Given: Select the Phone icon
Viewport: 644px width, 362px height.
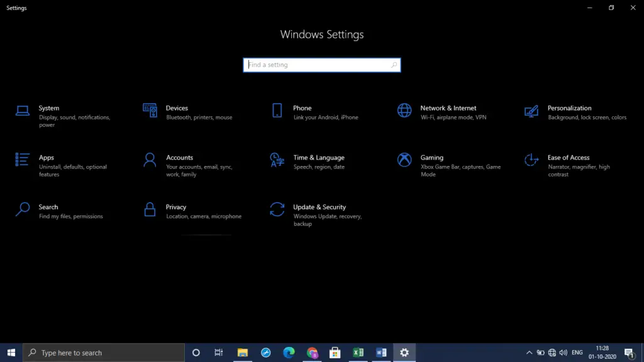Looking at the screenshot, I should [277, 111].
